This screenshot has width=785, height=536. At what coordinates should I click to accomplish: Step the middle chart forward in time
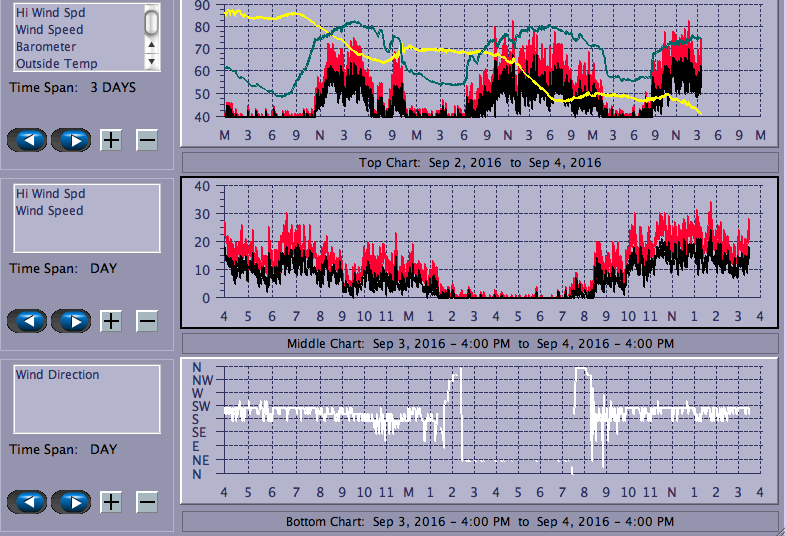70,321
